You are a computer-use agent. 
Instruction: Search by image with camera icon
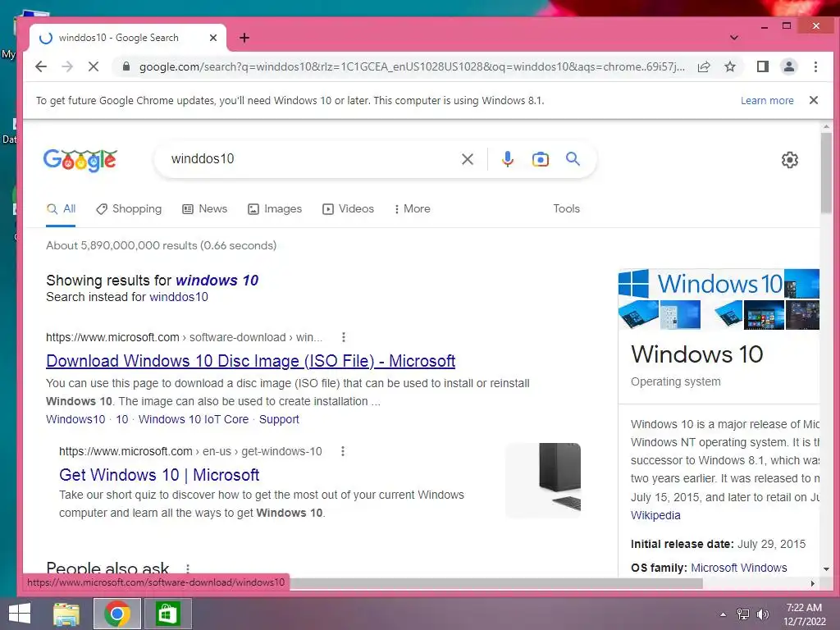point(540,159)
